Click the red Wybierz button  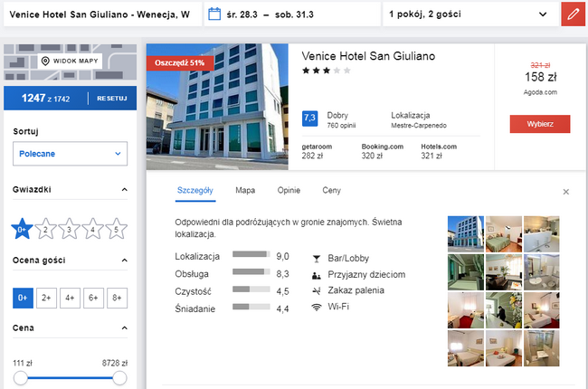click(x=540, y=124)
